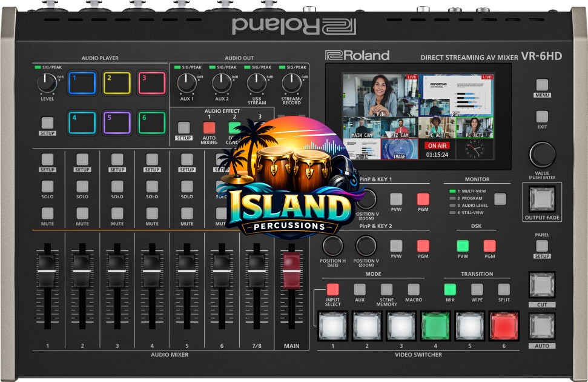This screenshot has width=588, height=382.
Task: Click the MENU button
Action: tap(542, 84)
